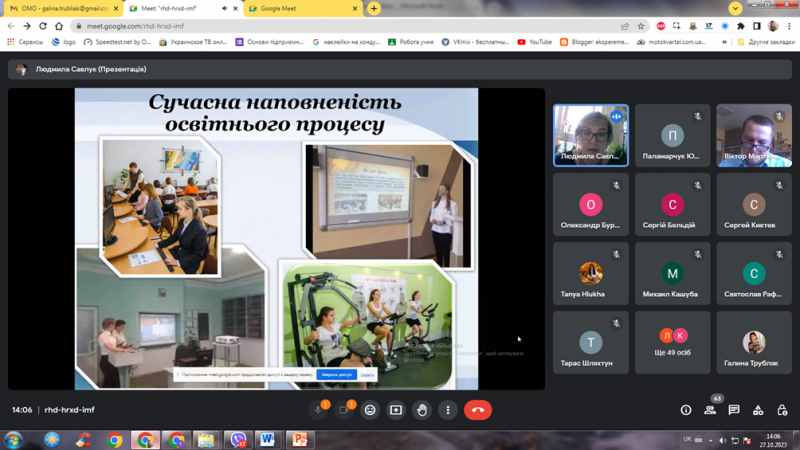Show the Ще 49 осіб tile
The height and width of the screenshot is (450, 800).
[x=672, y=342]
